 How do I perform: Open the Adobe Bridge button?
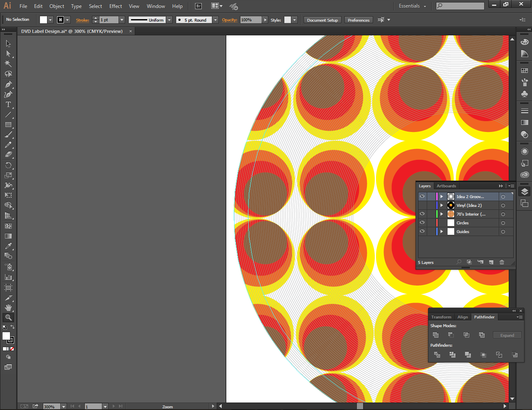point(198,6)
